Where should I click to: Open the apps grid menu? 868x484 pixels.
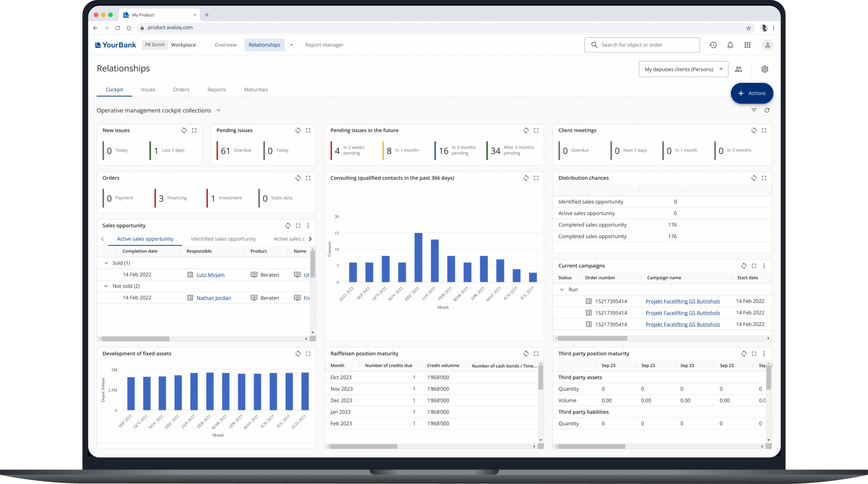[x=747, y=45]
